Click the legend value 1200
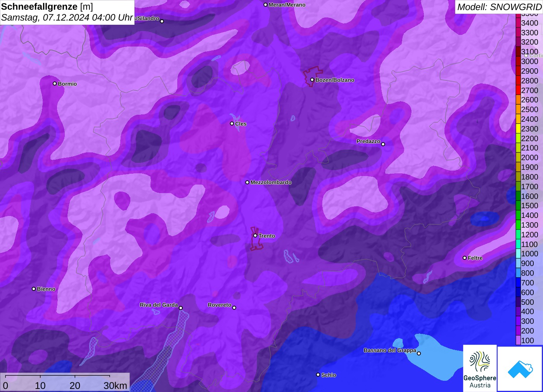The image size is (543, 392). point(530,235)
